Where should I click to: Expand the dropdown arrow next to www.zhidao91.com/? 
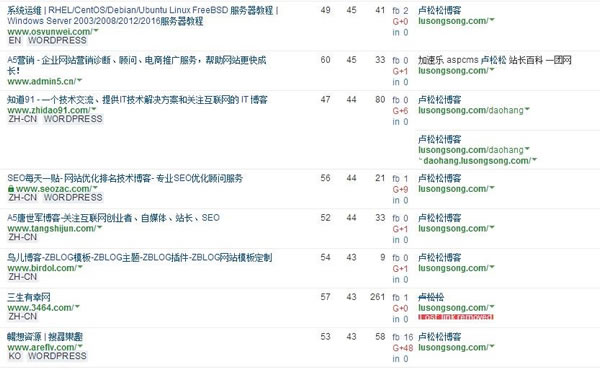tap(94, 109)
